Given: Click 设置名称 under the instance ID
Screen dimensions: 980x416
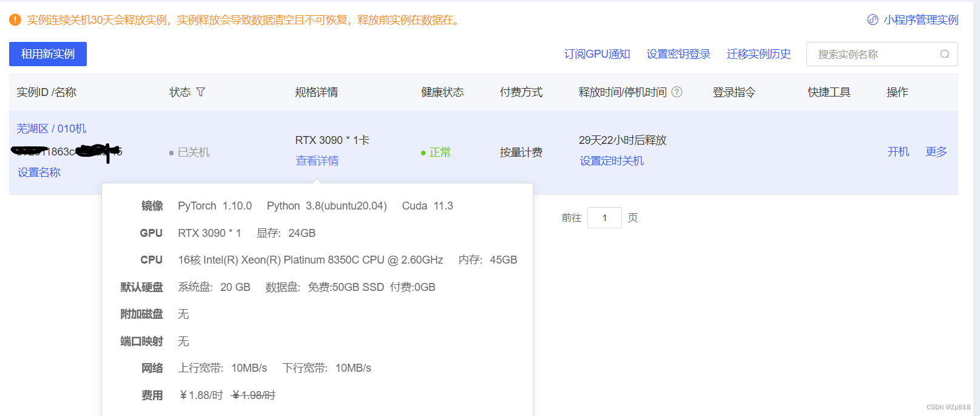Looking at the screenshot, I should coord(39,172).
